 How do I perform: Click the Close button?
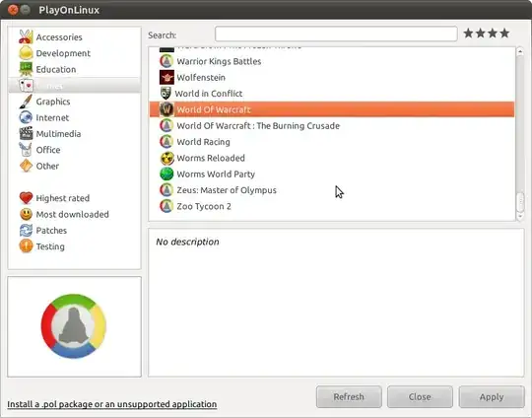420,396
